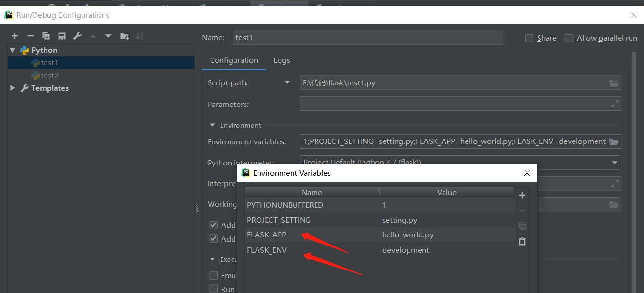Open the Python interpreter dropdown
The height and width of the screenshot is (293, 644).
614,163
